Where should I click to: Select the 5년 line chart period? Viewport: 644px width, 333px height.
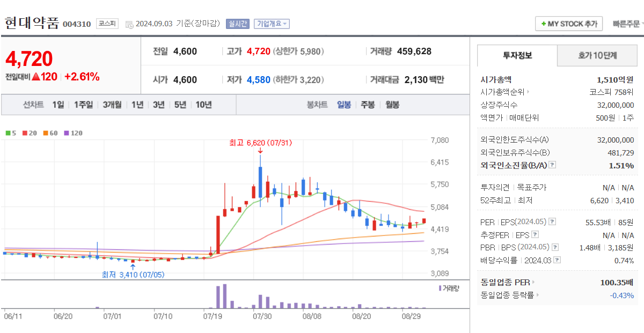pos(180,105)
